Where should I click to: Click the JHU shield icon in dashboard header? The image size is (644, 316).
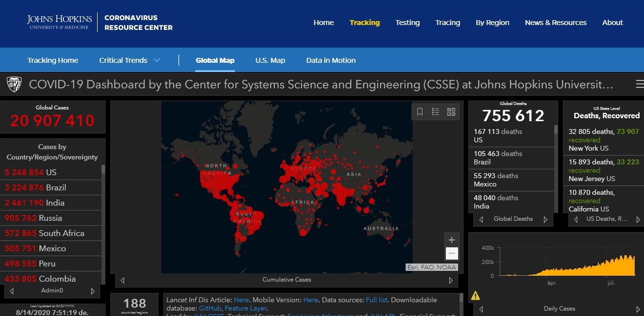click(x=14, y=84)
